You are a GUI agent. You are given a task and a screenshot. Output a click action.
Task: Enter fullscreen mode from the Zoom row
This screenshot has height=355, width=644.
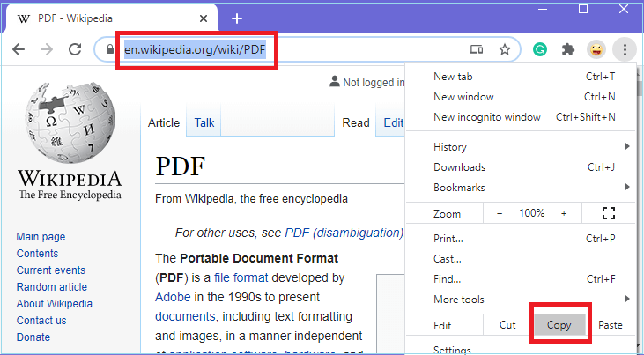point(608,213)
